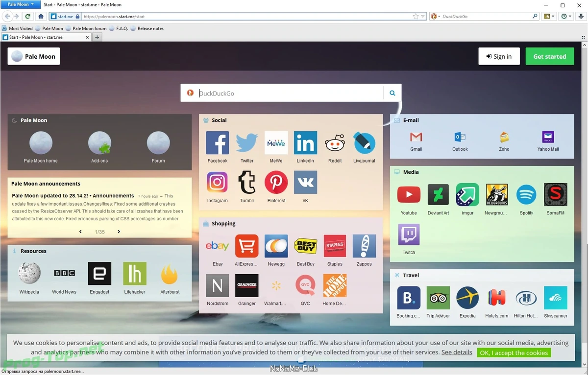Open the See details cookie link
The width and height of the screenshot is (588, 375).
coord(457,352)
